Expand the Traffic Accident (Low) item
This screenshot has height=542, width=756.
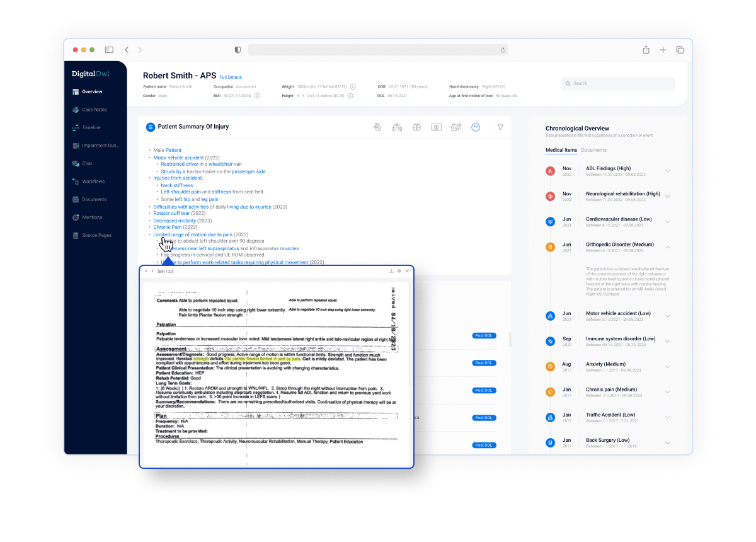pos(668,417)
